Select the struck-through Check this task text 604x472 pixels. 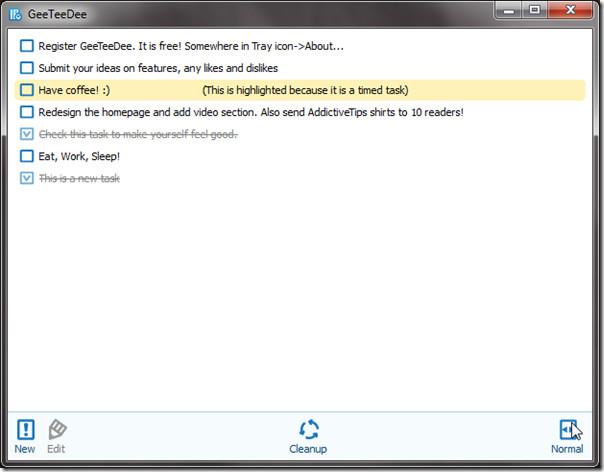pos(138,134)
